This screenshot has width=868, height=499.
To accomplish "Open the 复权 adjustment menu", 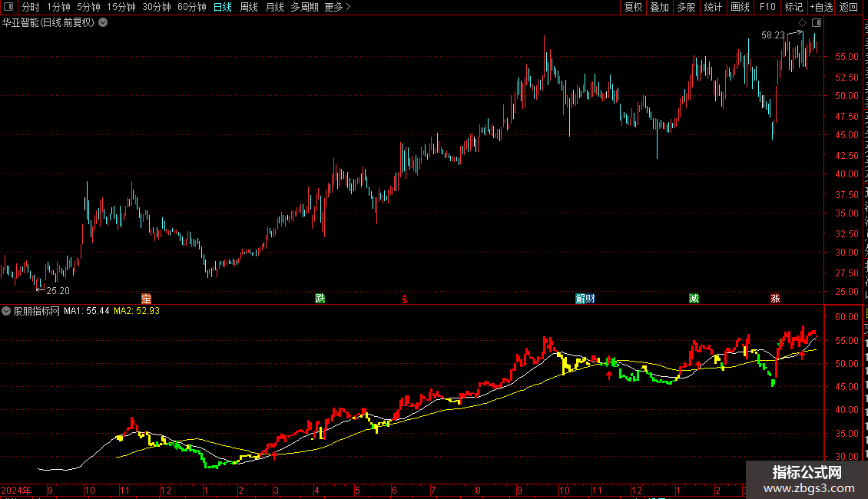I will [633, 7].
